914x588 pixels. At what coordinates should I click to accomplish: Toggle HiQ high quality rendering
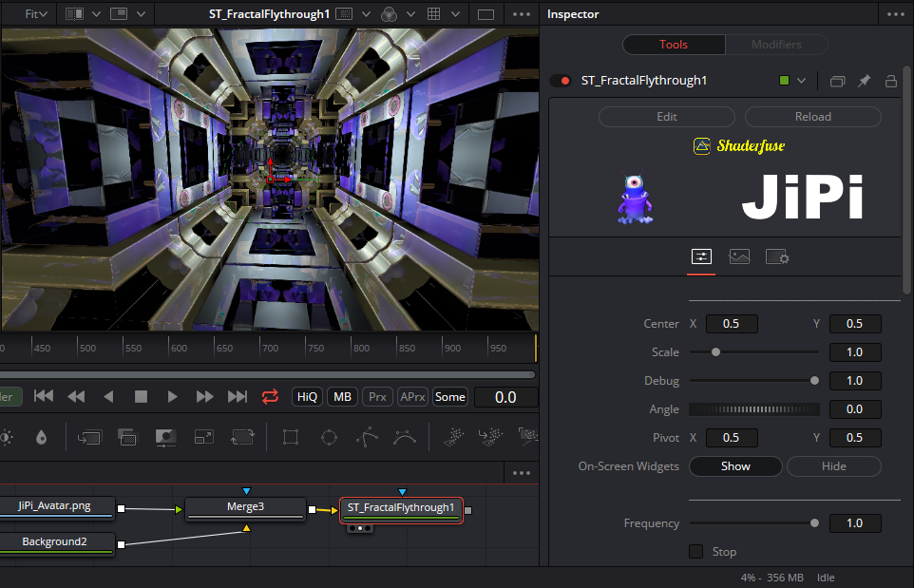307,397
